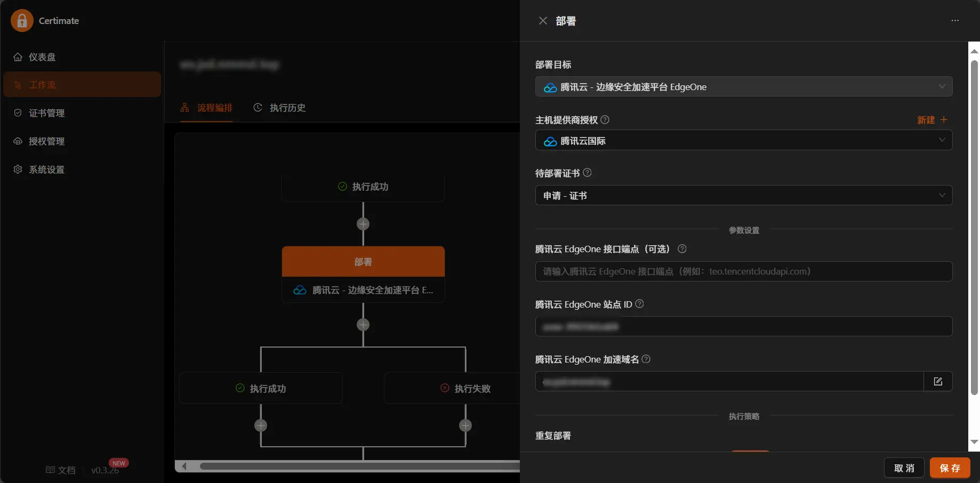Focus the EdgeOne 加速域名 input field

(x=729, y=382)
